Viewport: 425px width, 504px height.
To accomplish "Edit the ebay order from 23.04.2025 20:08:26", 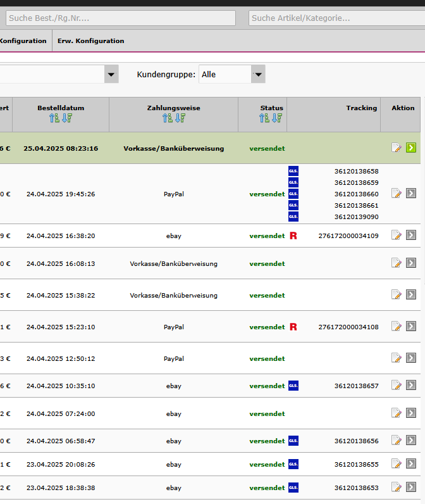I will tap(397, 464).
